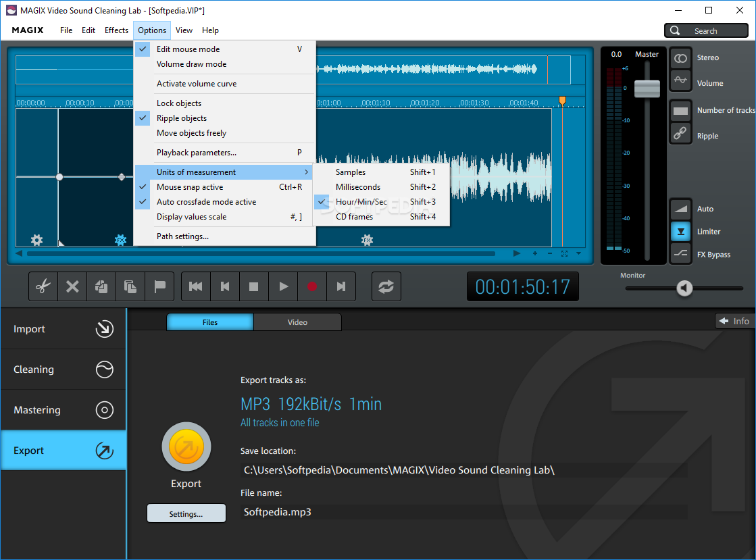Jump to start with rewind-to-beginning button

pyautogui.click(x=195, y=286)
